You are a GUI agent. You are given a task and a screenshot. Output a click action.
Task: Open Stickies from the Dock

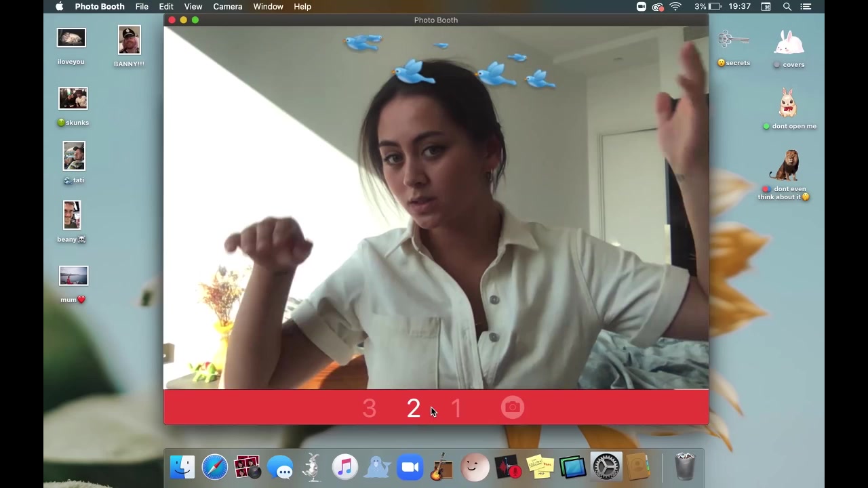point(540,467)
